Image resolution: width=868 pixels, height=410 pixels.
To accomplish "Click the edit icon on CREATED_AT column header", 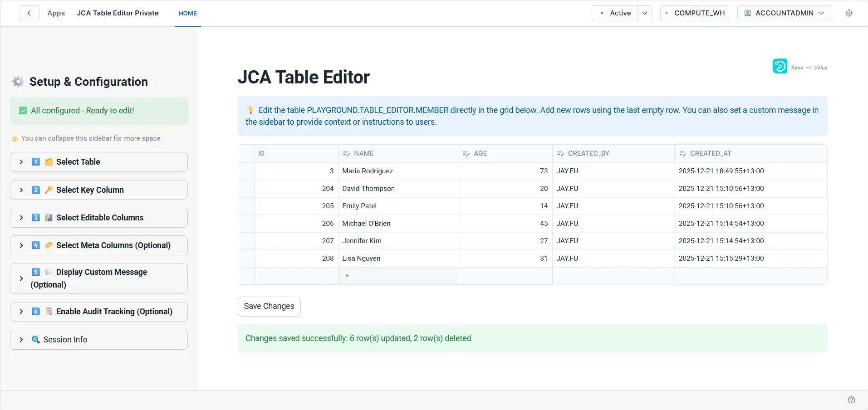I will [682, 153].
